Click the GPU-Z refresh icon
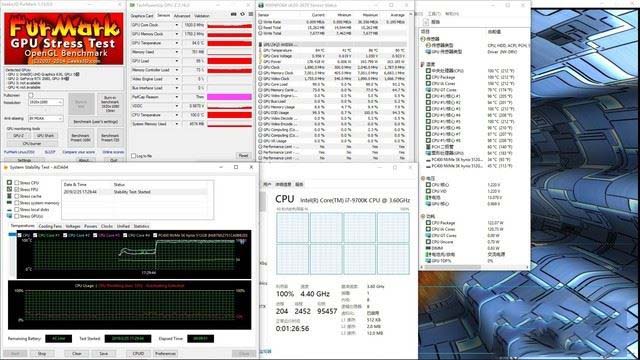 [242, 14]
